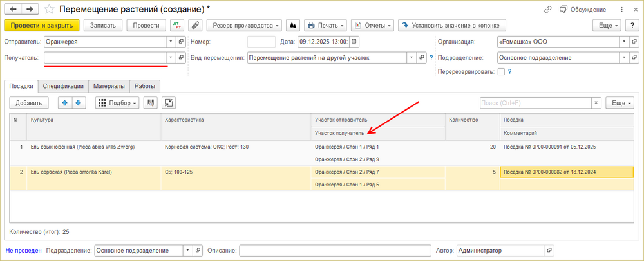This screenshot has height=261, width=644.
Task: Move row down with the blue down arrow
Action: click(79, 103)
